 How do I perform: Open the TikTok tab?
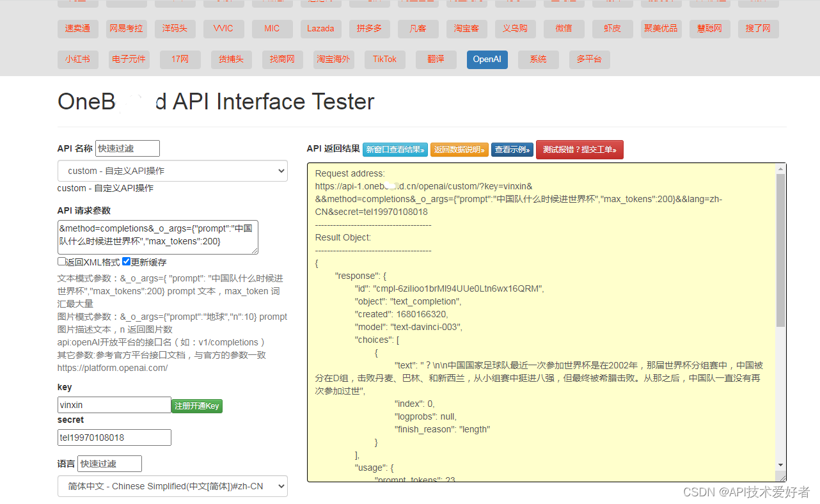[384, 59]
